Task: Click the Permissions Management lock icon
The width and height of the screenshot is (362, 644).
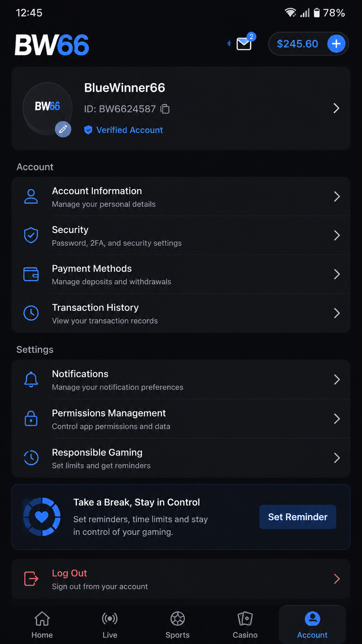Action: coord(31,419)
